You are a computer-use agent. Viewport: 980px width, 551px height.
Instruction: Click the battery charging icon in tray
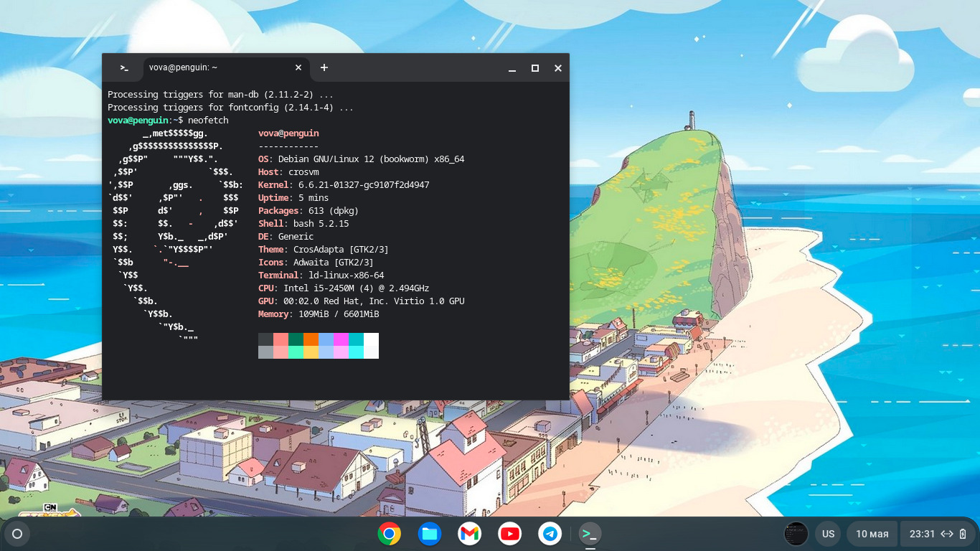tap(963, 534)
